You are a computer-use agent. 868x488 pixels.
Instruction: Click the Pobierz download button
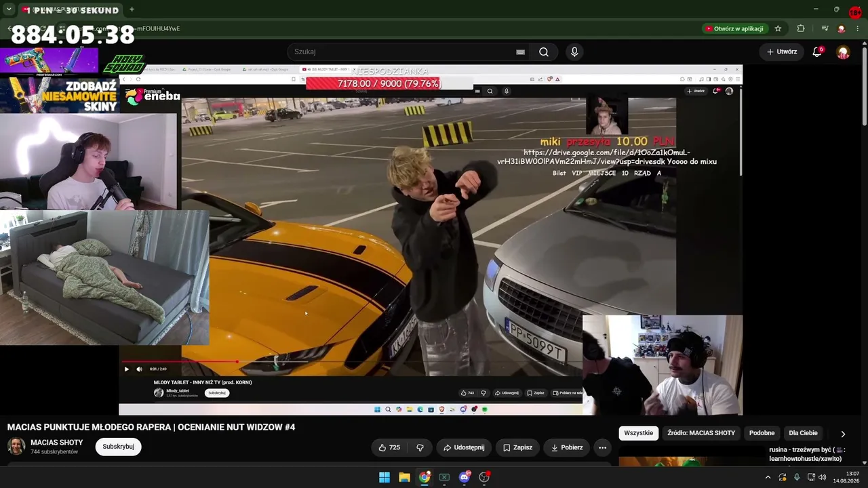[566, 447]
